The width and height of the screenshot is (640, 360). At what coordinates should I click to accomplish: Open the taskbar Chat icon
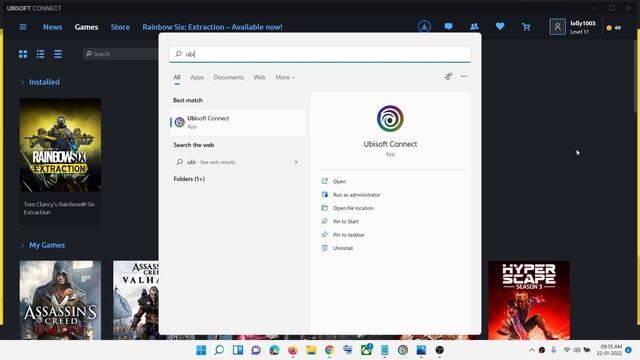[256, 350]
